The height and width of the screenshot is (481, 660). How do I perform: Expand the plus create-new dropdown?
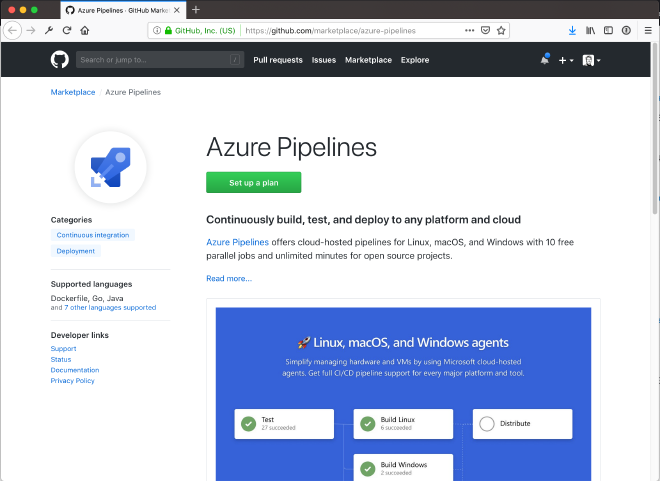tap(566, 61)
